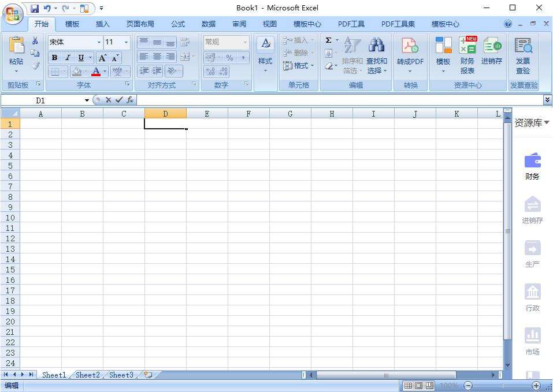Open the Format (格式) cells dropdown
553x392 pixels.
[298, 65]
